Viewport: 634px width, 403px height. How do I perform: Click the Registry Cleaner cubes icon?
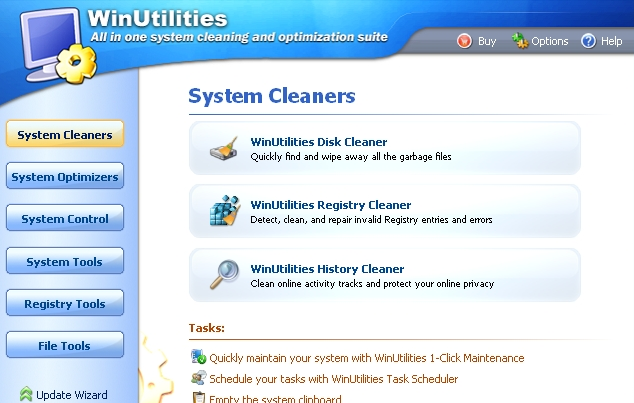click(x=225, y=211)
